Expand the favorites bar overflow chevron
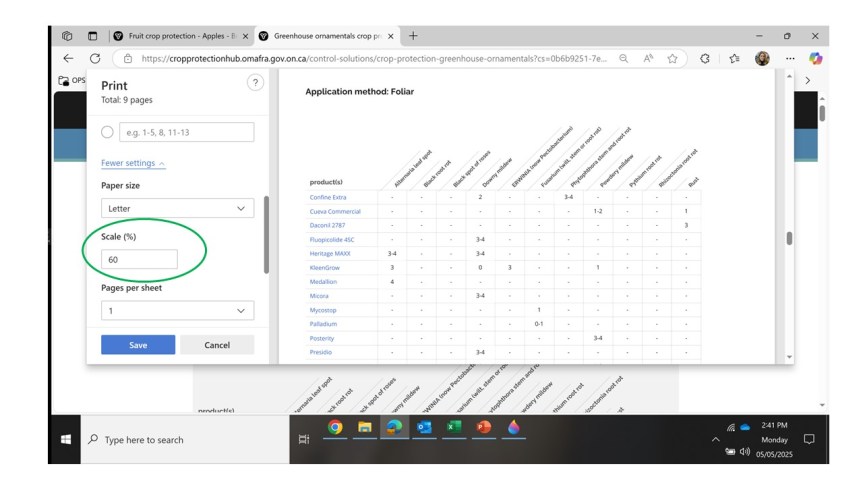 point(807,80)
